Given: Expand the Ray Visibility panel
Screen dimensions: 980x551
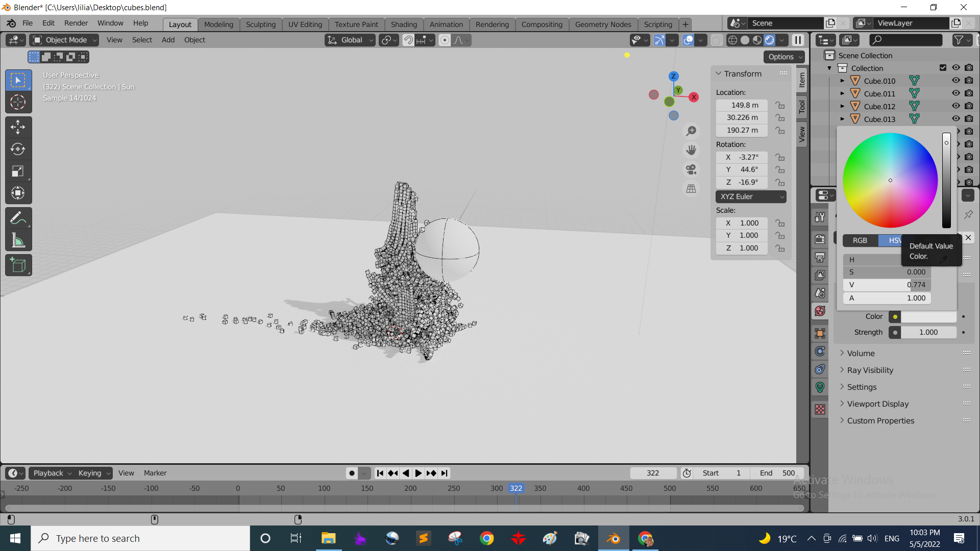Looking at the screenshot, I should 870,370.
